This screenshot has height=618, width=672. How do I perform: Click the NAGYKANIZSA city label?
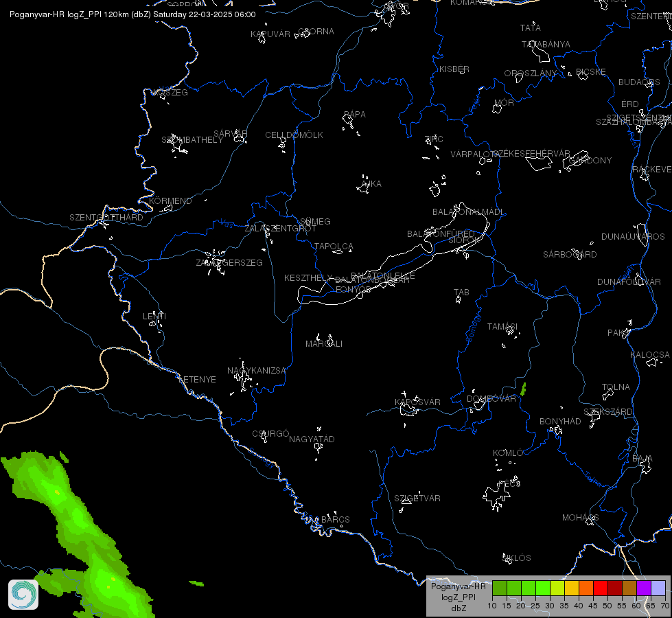(x=256, y=371)
